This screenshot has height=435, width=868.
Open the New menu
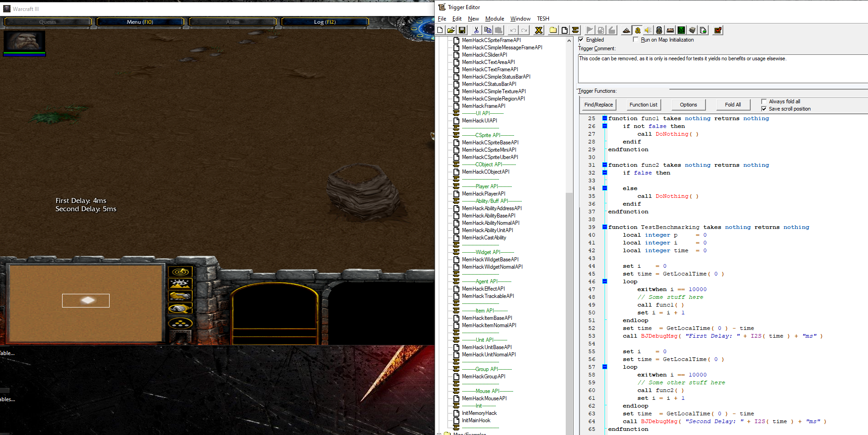[x=473, y=19]
